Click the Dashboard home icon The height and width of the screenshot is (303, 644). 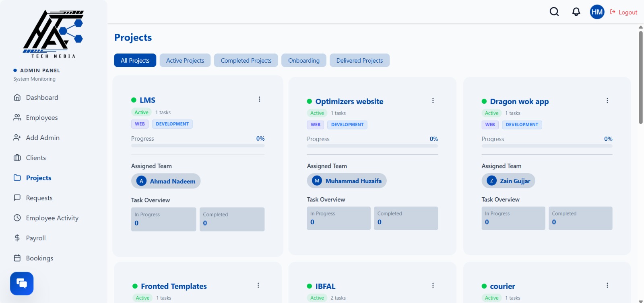pos(17,97)
